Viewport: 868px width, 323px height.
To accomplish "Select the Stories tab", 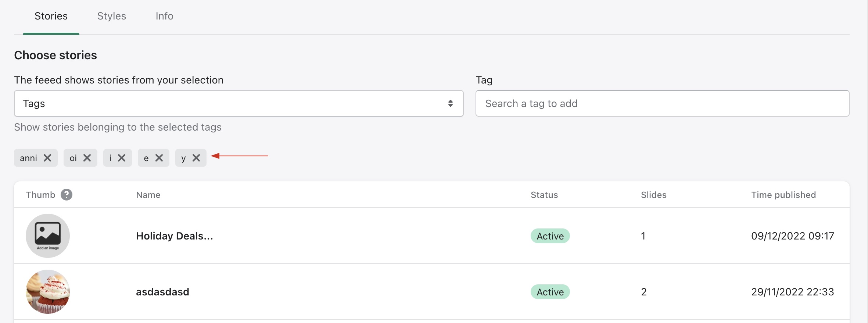I will (x=51, y=16).
